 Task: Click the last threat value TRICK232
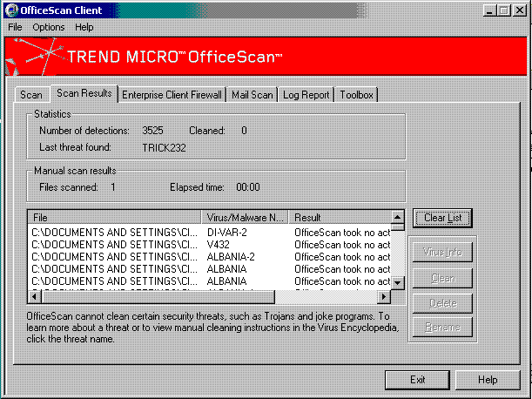pyautogui.click(x=165, y=148)
